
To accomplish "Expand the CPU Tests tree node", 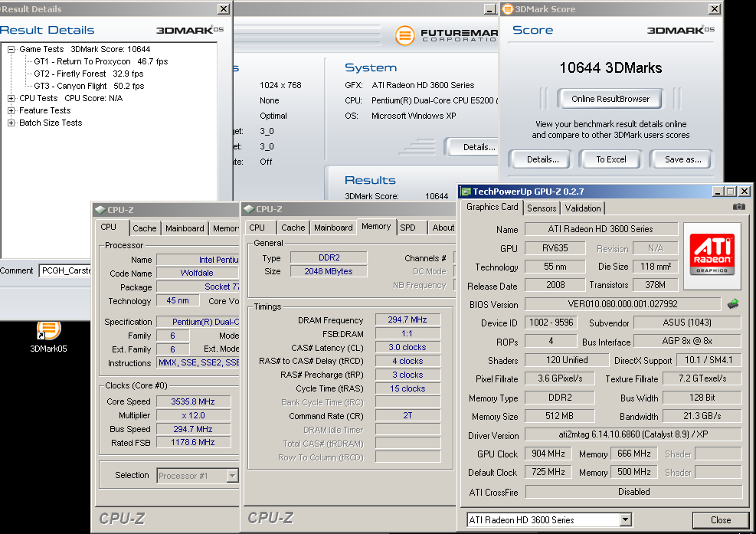I will [11, 98].
